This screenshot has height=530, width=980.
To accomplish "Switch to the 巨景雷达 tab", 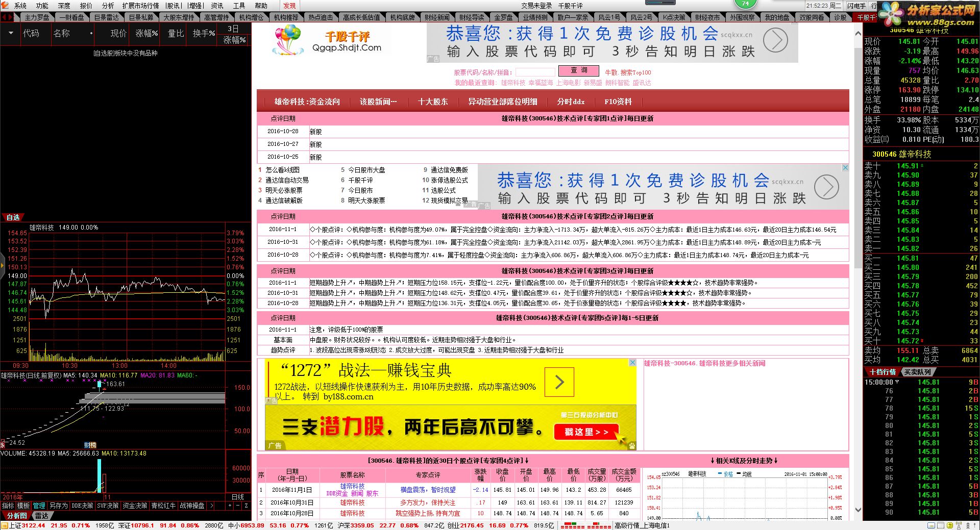I will pos(106,17).
